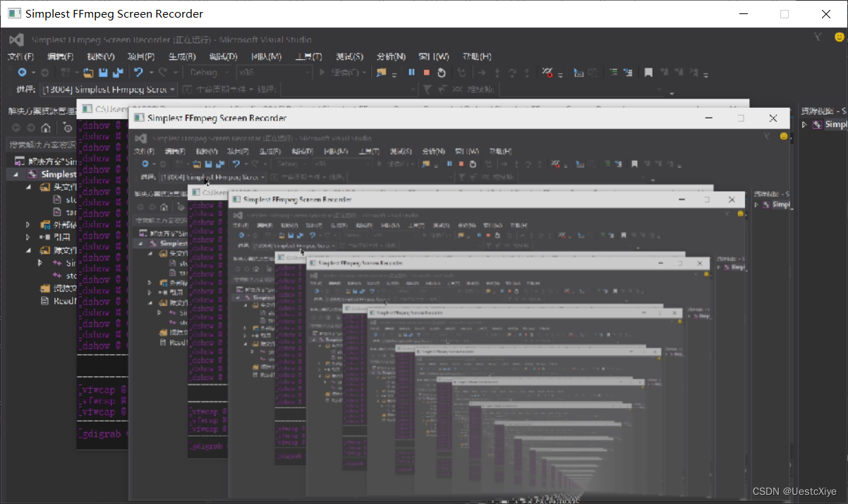The image size is (848, 504).
Task: Click the notifications filter funnel icon at top right
Action: pyautogui.click(x=818, y=37)
